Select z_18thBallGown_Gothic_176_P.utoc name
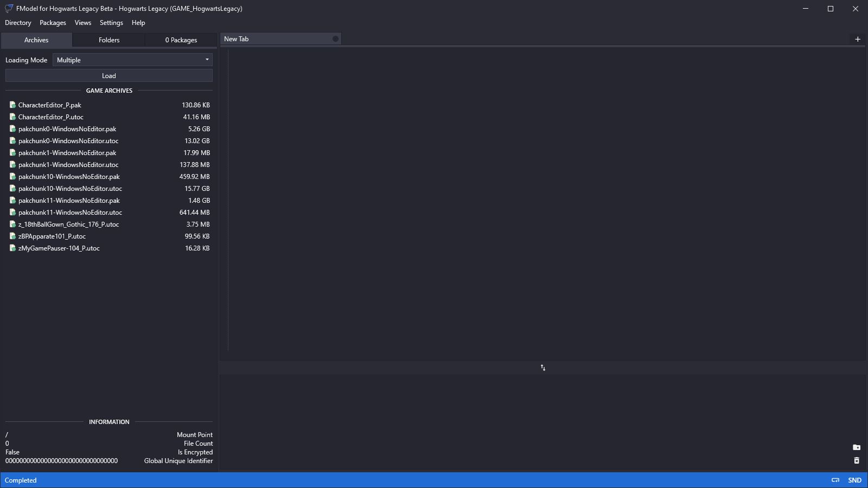The height and width of the screenshot is (488, 868). (68, 224)
